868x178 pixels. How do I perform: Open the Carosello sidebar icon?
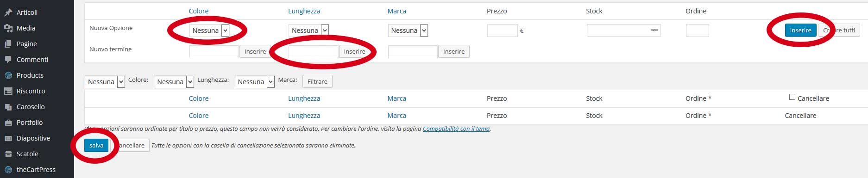[8, 107]
